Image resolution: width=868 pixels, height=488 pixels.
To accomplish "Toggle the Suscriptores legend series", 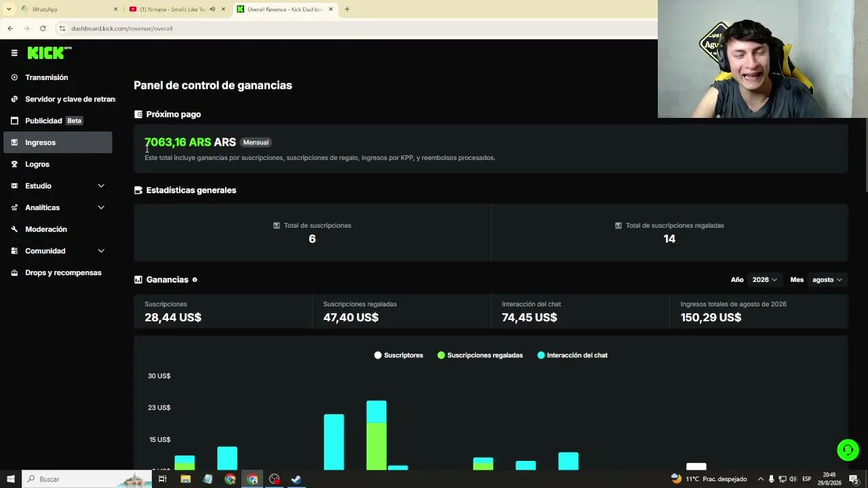I will point(399,355).
